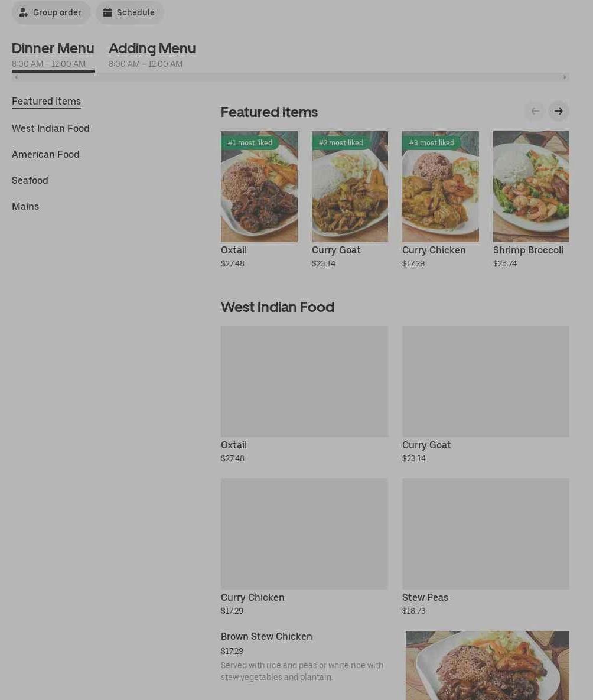Jump to West Indian Food category
This screenshot has width=593, height=700.
click(51, 128)
